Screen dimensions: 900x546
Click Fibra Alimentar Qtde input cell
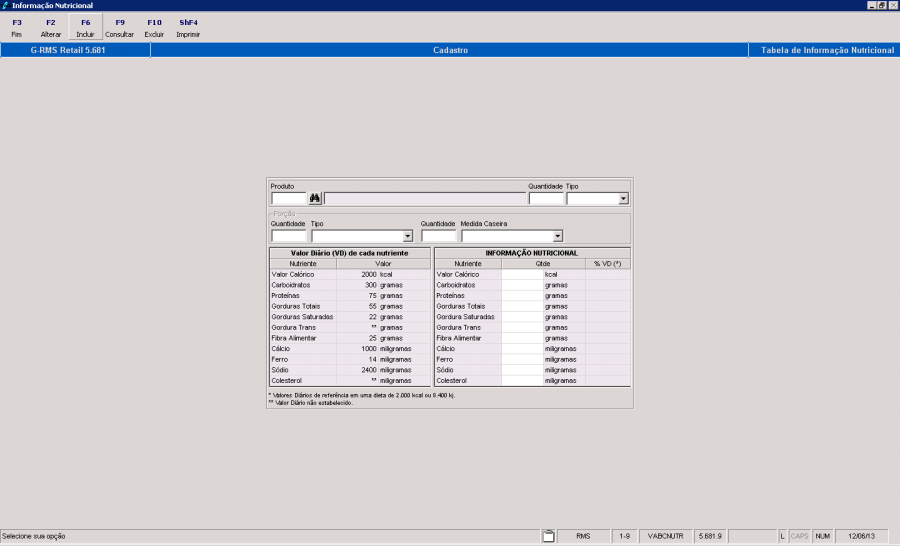tap(522, 338)
